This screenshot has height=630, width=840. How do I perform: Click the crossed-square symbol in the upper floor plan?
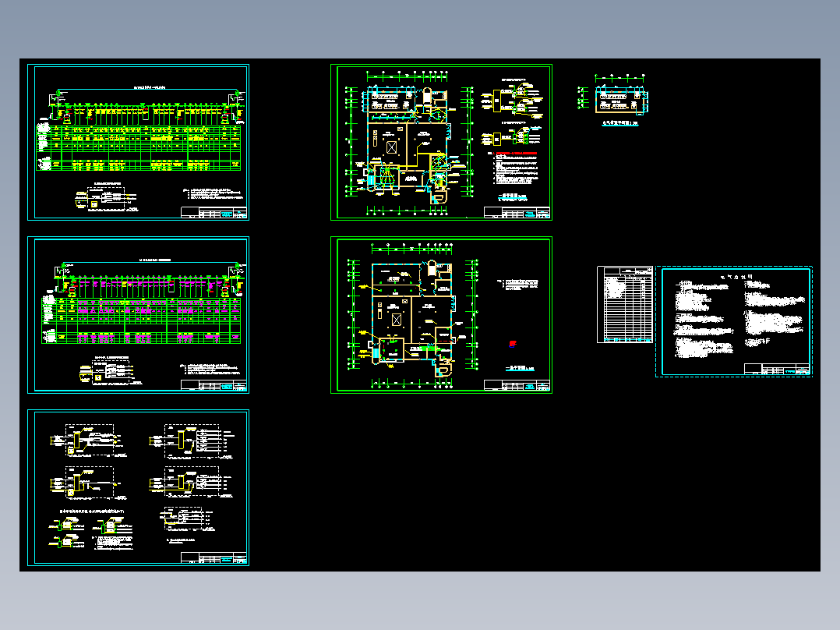(x=392, y=147)
